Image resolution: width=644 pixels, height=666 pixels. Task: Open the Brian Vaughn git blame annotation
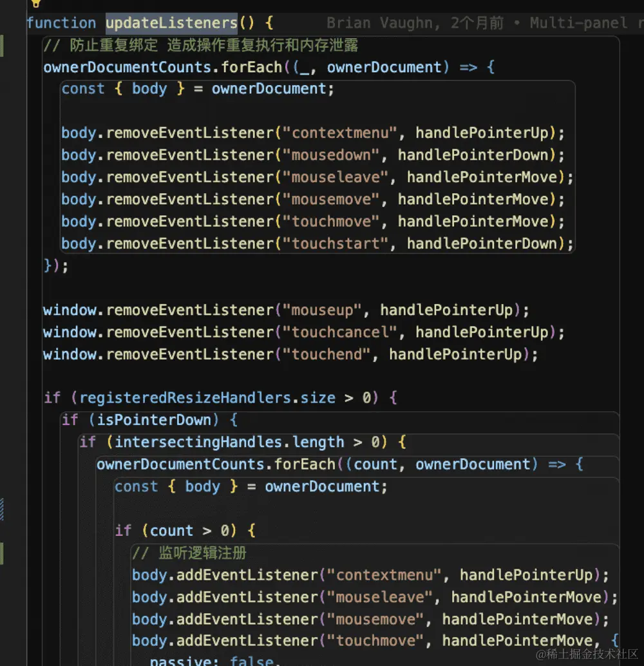pos(484,23)
